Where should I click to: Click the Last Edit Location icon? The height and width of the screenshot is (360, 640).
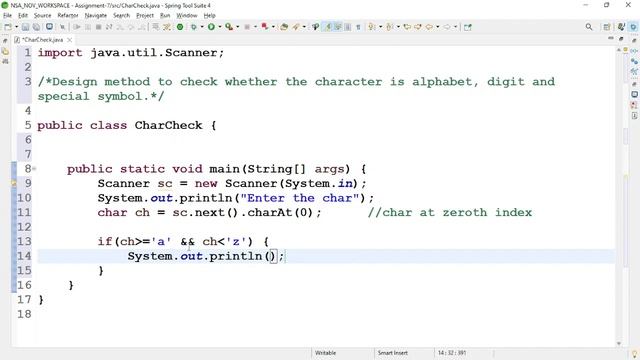click(407, 27)
